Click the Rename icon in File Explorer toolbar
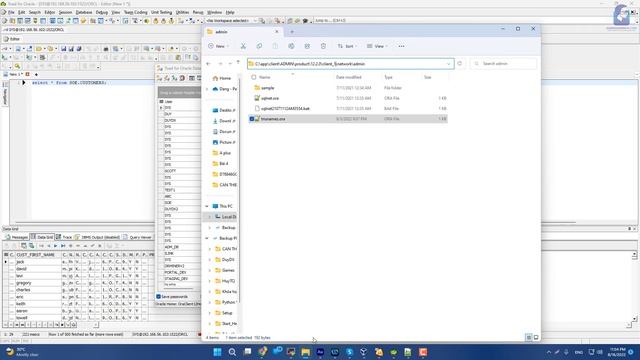This screenshot has width=640, height=360. [x=291, y=46]
